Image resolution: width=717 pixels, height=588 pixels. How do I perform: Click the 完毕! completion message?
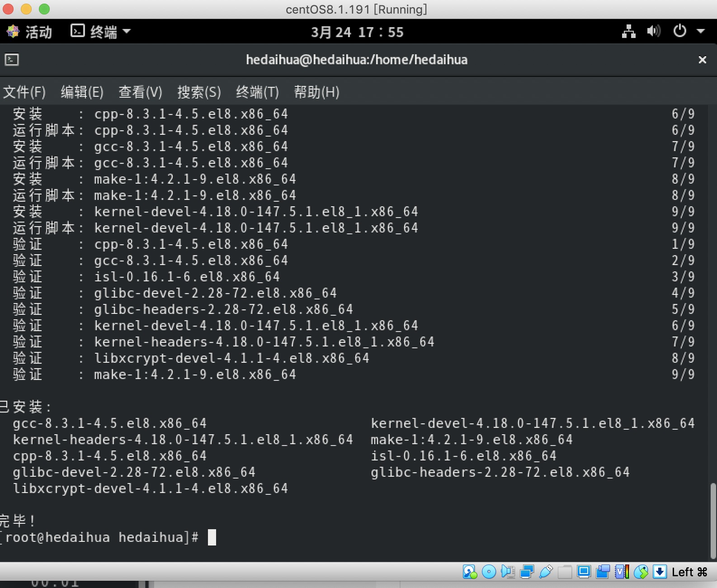[x=17, y=521]
